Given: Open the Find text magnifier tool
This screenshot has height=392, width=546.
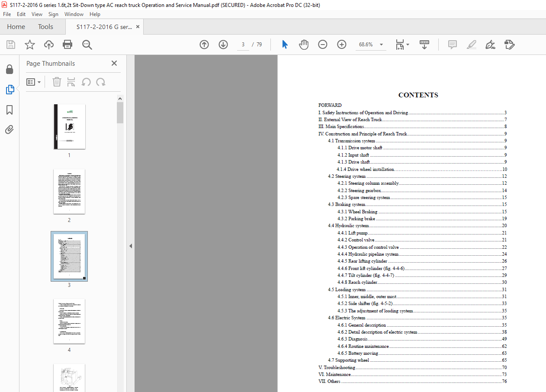Looking at the screenshot, I should 87,45.
